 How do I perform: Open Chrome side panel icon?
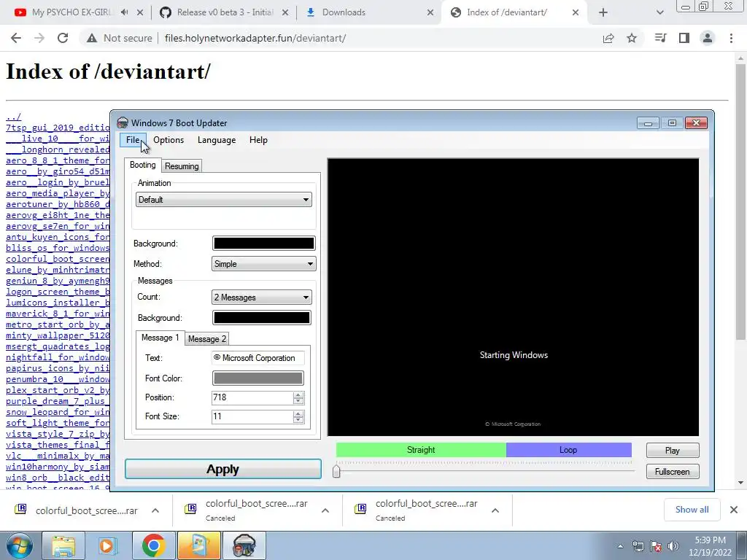point(684,38)
